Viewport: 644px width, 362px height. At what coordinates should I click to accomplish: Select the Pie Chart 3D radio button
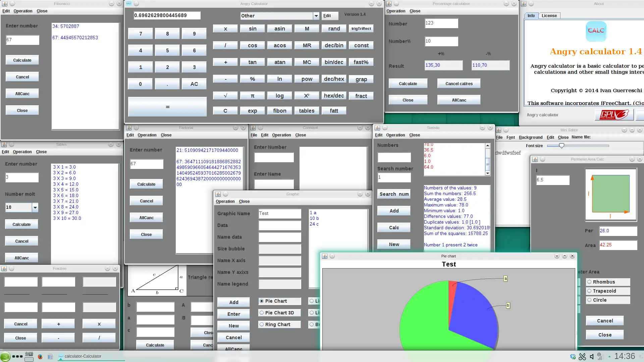(x=262, y=313)
